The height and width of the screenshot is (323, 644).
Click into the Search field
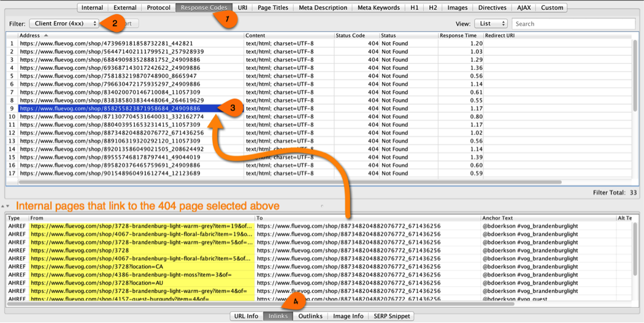point(573,24)
